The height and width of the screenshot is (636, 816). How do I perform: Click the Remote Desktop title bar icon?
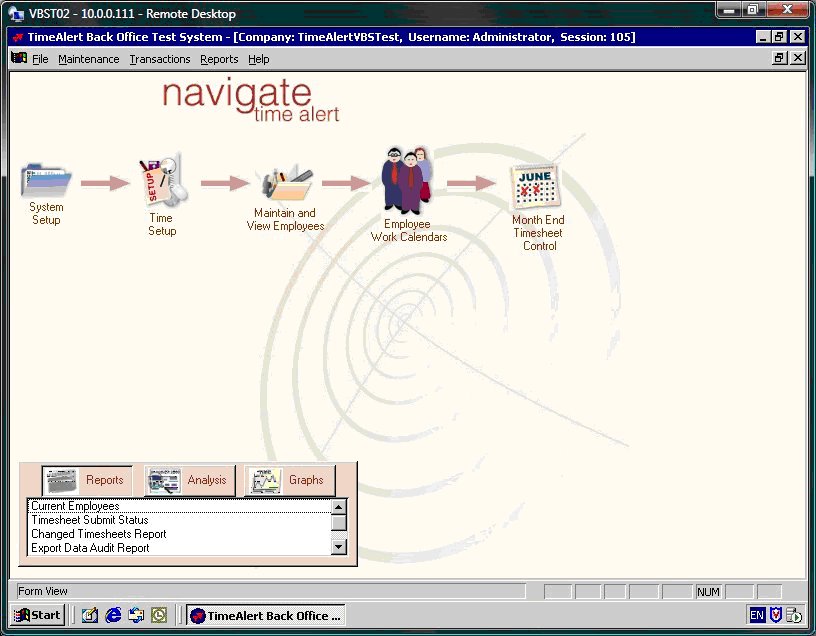click(x=16, y=14)
